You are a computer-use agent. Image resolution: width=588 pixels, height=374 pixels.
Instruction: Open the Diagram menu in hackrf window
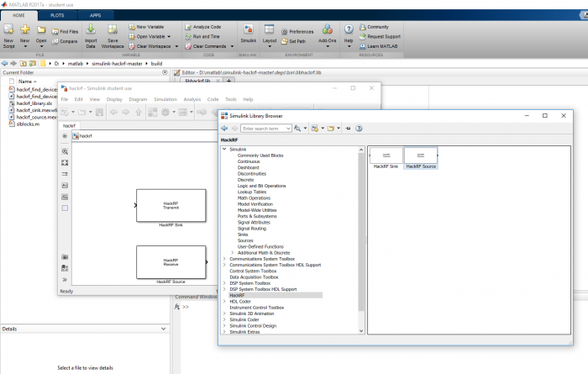(x=138, y=99)
